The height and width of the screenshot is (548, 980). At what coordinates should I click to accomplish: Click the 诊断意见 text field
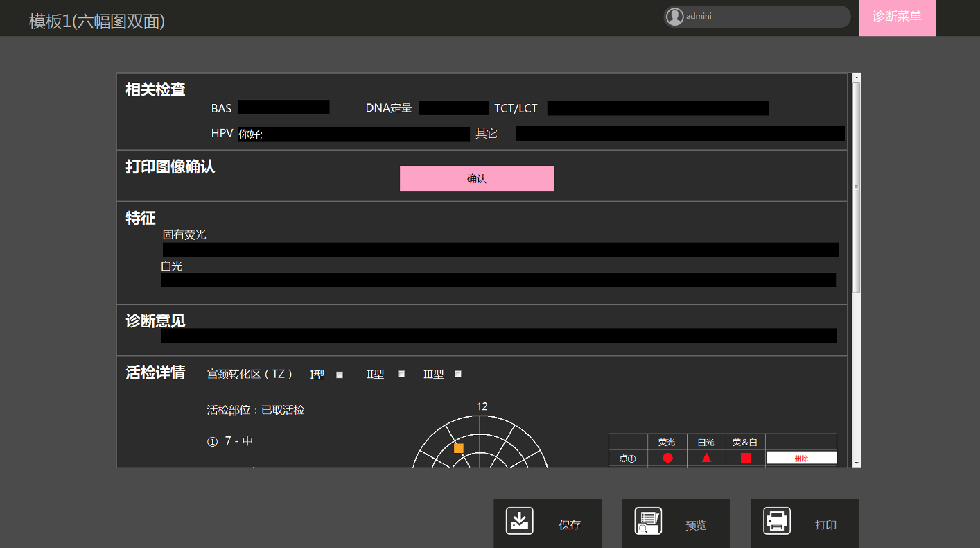[499, 335]
